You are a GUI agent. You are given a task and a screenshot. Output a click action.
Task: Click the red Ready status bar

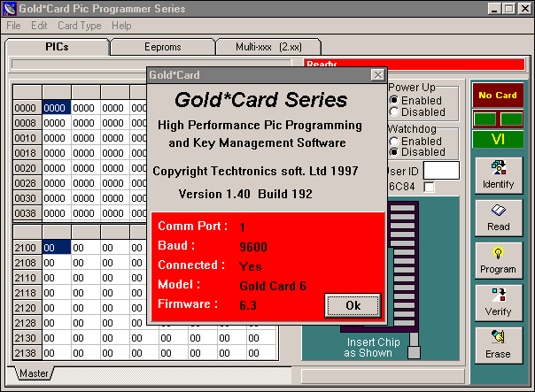[x=415, y=64]
